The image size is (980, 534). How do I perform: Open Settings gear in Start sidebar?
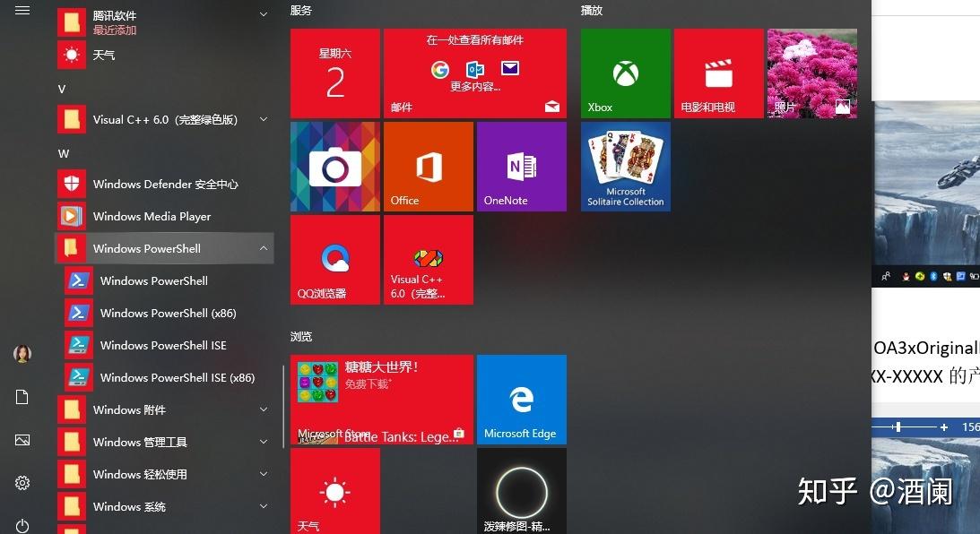click(x=22, y=483)
